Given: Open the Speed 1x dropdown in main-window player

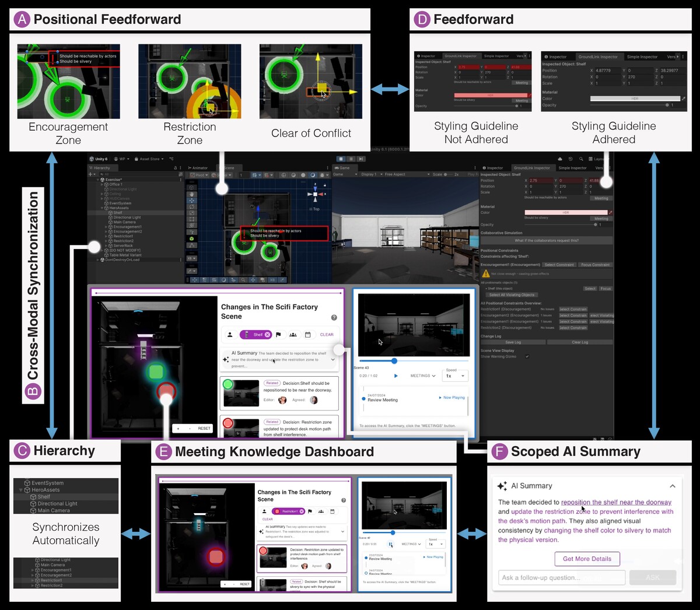Looking at the screenshot, I should point(456,376).
